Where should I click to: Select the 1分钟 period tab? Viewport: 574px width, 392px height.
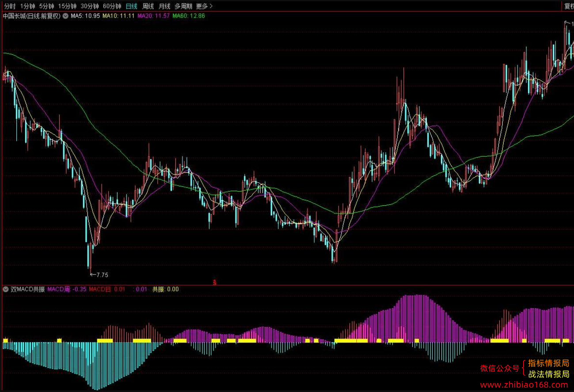coord(27,6)
